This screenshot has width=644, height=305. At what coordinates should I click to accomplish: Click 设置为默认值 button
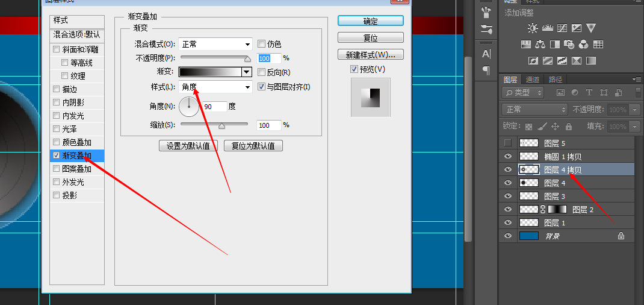pyautogui.click(x=188, y=145)
